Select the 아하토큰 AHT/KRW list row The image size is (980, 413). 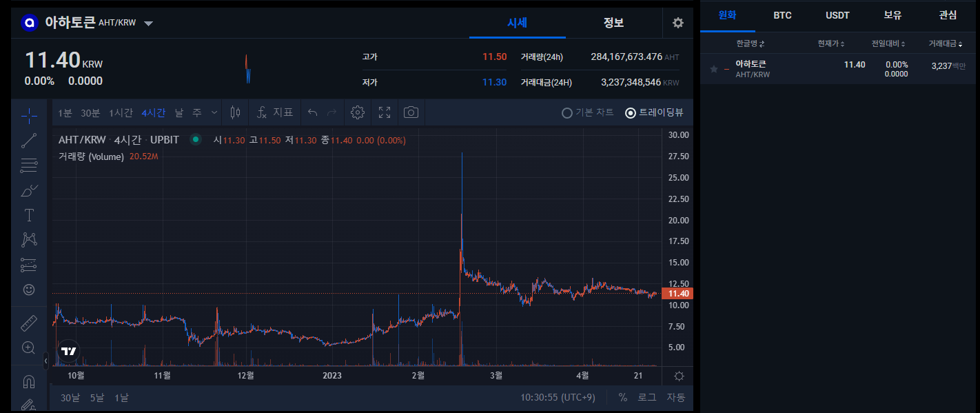838,69
